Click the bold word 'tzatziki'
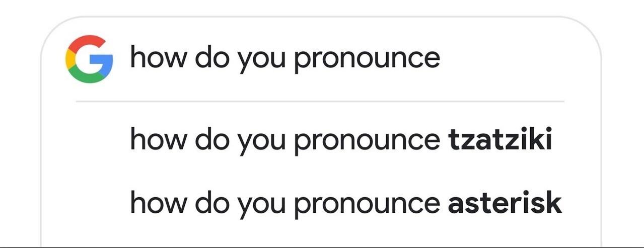Image resolution: width=644 pixels, height=248 pixels. pyautogui.click(x=500, y=140)
